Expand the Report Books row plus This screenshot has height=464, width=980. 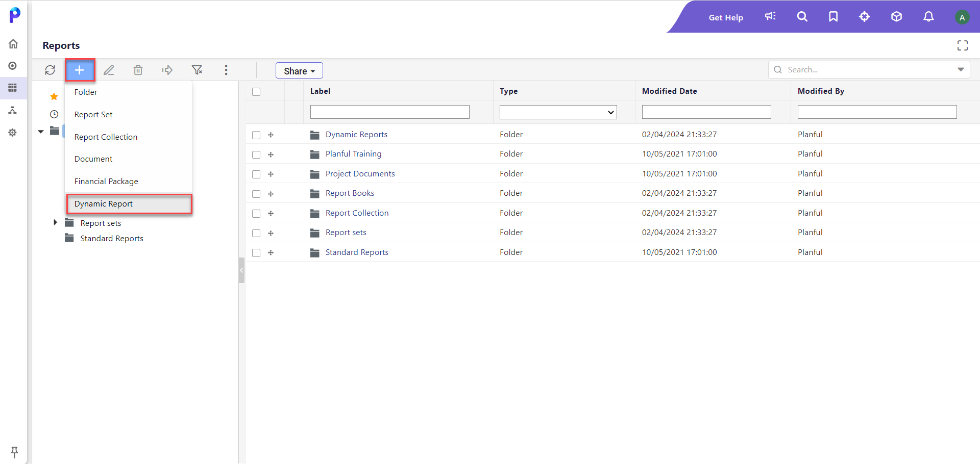pos(271,194)
